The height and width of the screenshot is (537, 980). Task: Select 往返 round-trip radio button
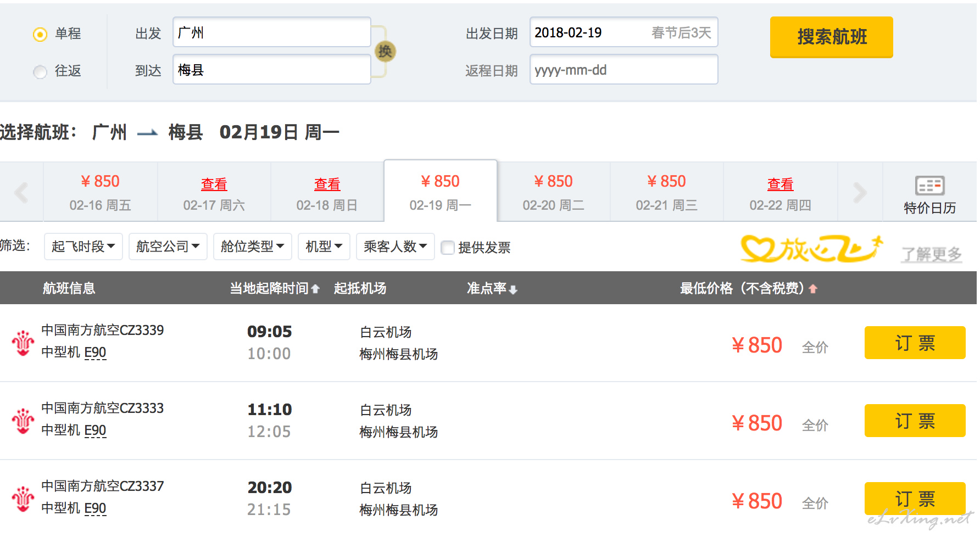pos(40,72)
